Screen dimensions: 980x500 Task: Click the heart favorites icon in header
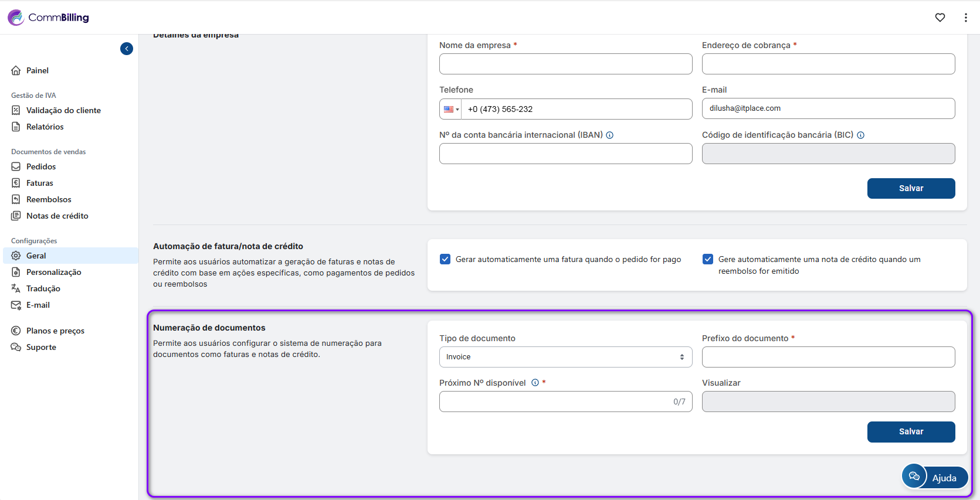point(940,18)
